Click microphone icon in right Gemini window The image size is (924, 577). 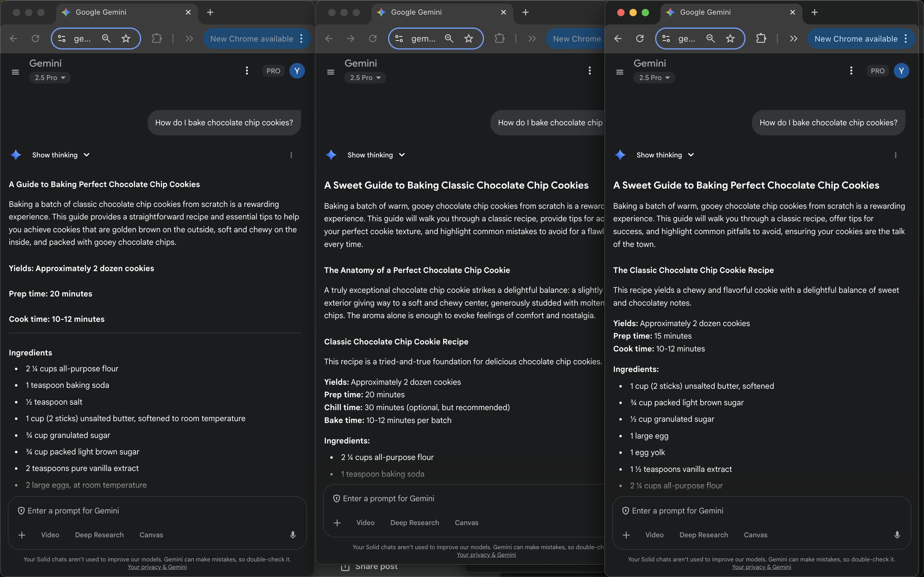897,535
